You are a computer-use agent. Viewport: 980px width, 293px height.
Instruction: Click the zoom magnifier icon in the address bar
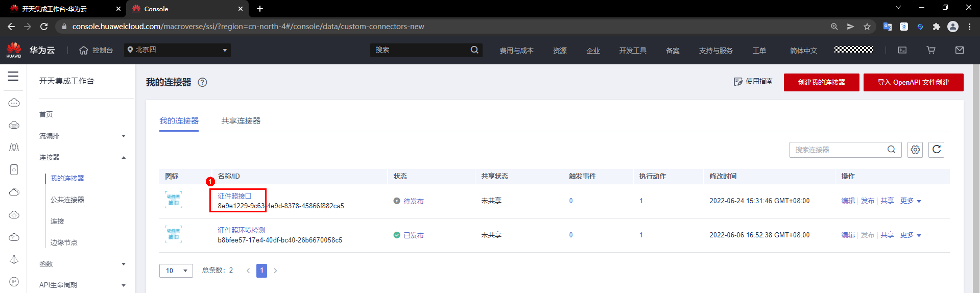(834, 27)
